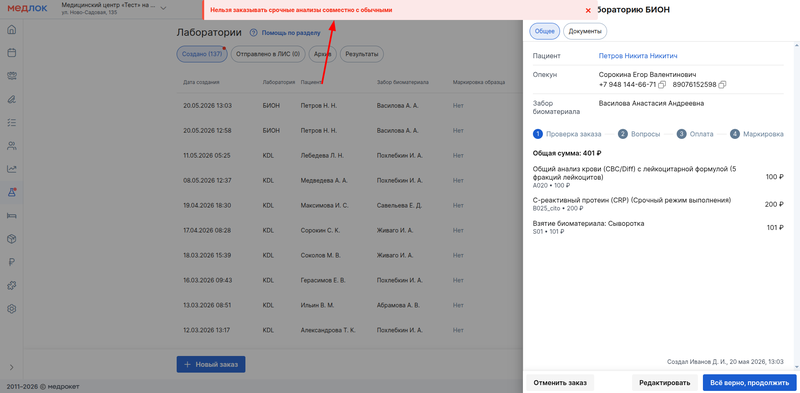Screen dimensions: 800x393
Task: Click the Новый заказ button
Action: pos(211,364)
